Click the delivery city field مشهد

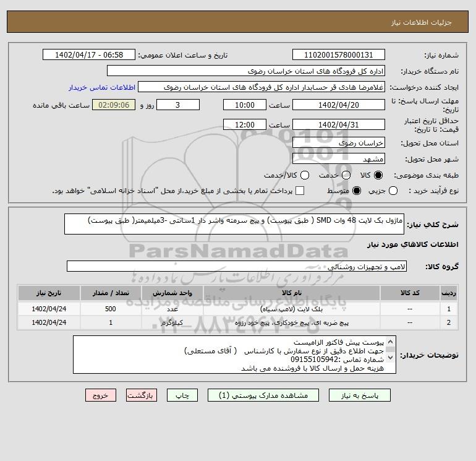click(x=339, y=158)
